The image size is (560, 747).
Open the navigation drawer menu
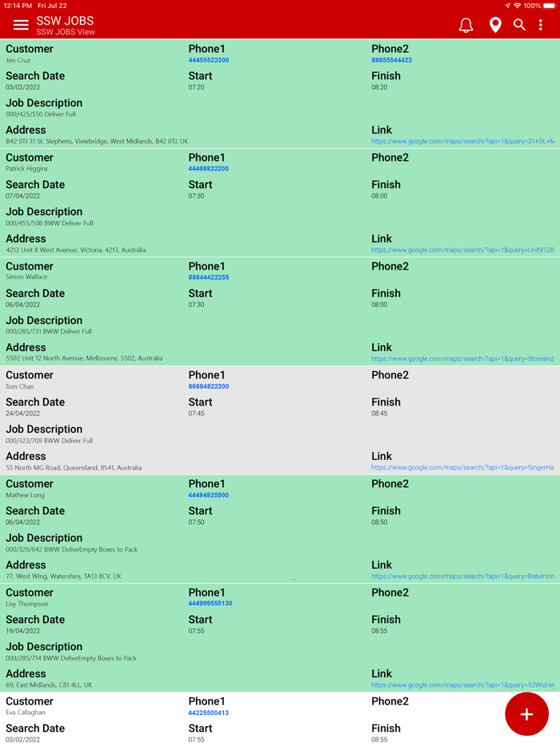21,25
